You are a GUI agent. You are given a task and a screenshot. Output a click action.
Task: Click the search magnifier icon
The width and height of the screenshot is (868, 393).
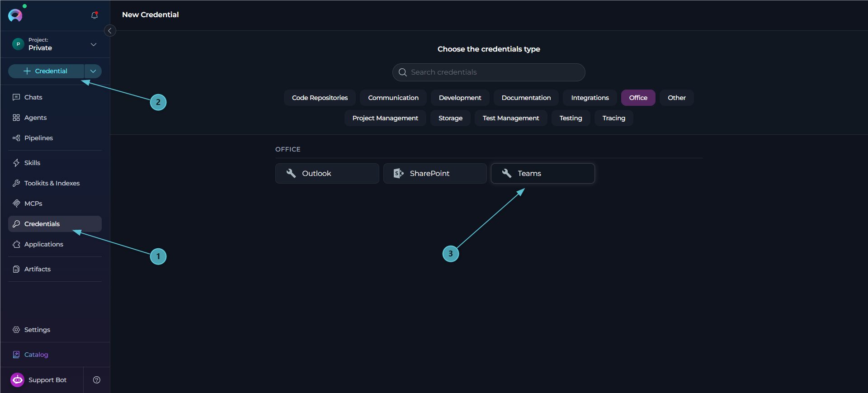[x=402, y=72]
